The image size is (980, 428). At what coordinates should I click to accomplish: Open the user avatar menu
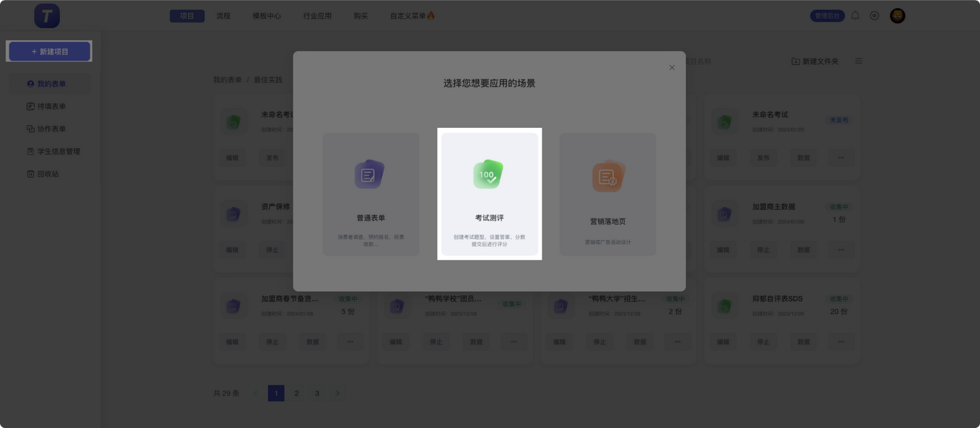coord(898,16)
